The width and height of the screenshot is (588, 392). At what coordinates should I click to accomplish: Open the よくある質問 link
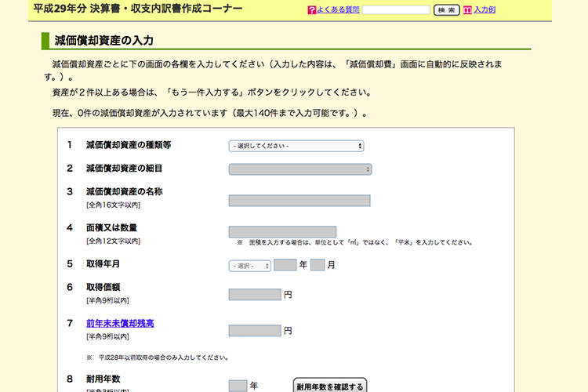(x=339, y=10)
